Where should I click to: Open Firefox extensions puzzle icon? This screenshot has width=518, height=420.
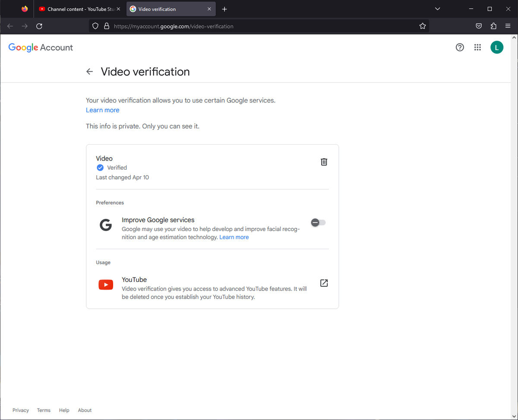(493, 26)
